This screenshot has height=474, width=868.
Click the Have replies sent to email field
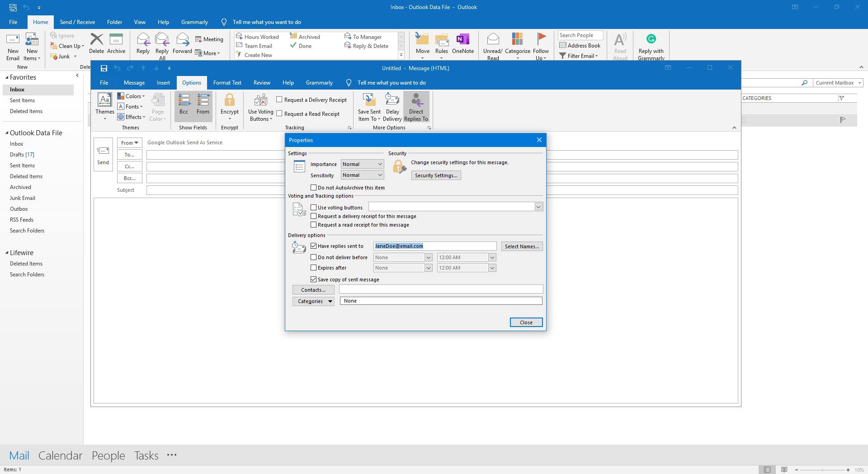[x=435, y=246]
